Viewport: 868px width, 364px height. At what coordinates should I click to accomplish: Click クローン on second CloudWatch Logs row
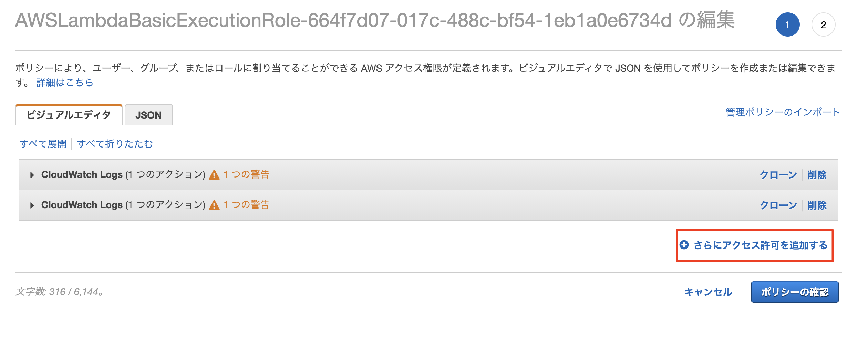click(778, 205)
